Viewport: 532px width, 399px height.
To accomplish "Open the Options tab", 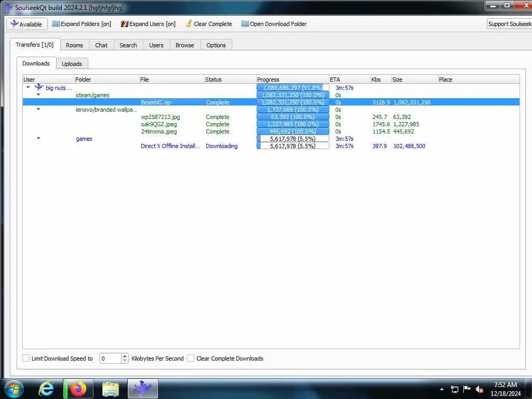I will [216, 45].
